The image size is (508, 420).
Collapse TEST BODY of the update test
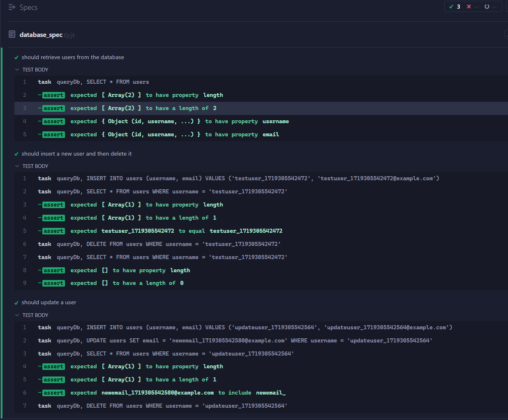tap(31, 315)
